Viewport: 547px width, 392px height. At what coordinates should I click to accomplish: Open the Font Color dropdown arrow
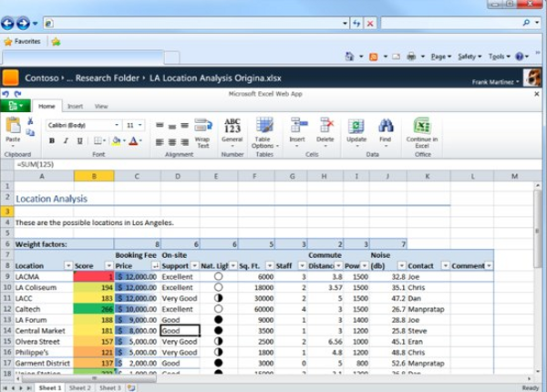coord(141,141)
